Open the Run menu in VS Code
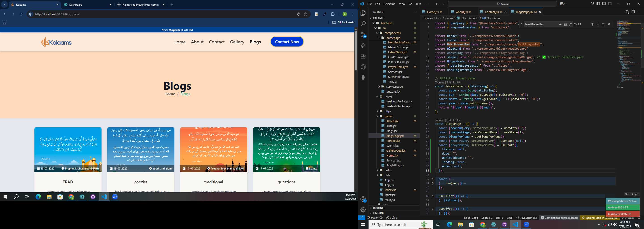The width and height of the screenshot is (644, 229). click(419, 4)
